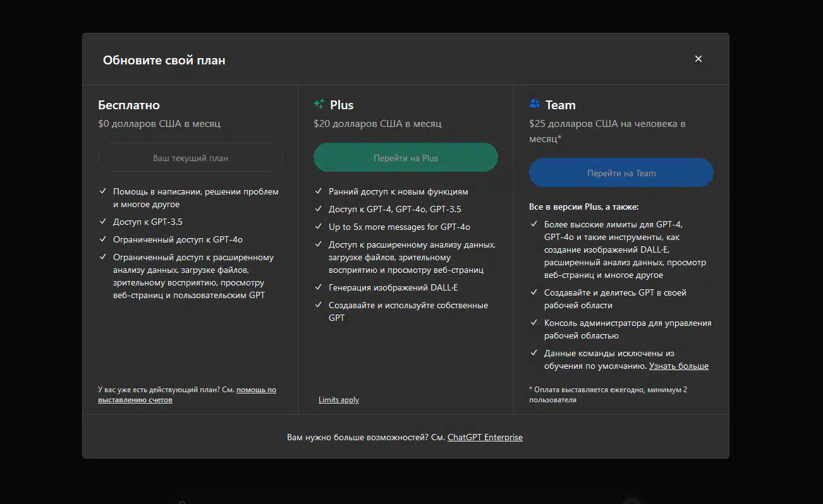This screenshot has height=504, width=823.
Task: Click checkmark beside 'Up to 5x more messages'
Action: tap(318, 227)
